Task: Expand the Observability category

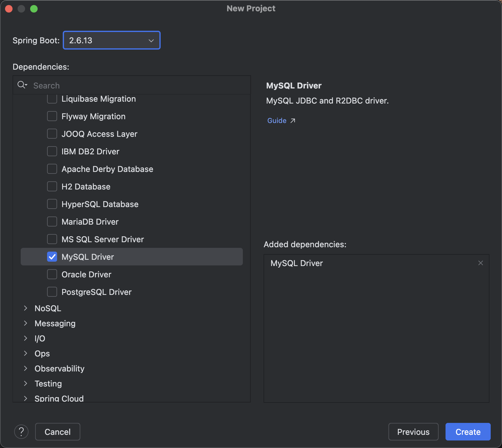Action: pyautogui.click(x=26, y=369)
